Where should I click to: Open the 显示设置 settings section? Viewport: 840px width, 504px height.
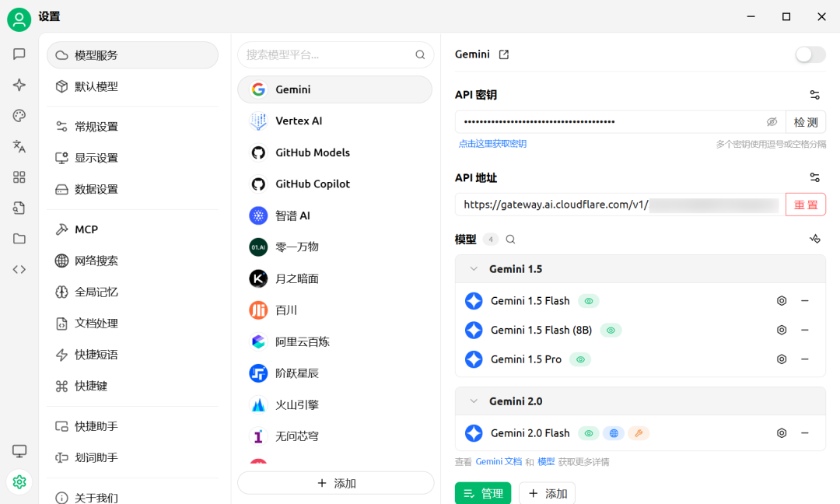pyautogui.click(x=132, y=158)
